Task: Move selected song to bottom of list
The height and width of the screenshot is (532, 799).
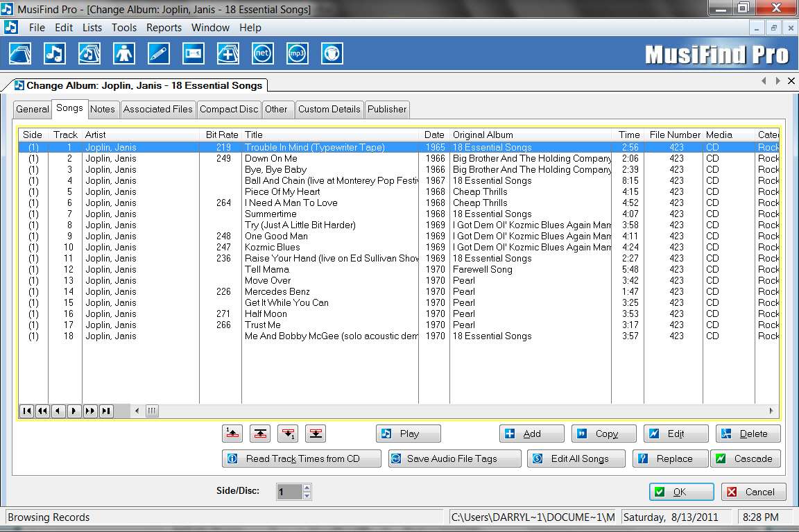Action: (x=316, y=434)
